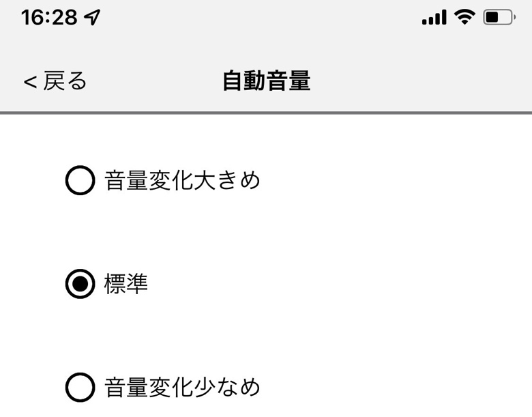Click the 音量変化少なめ label text
This screenshot has height=417, width=532.
[x=183, y=388]
